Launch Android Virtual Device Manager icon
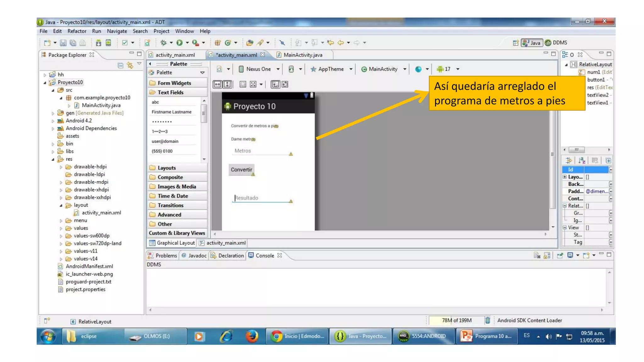The width and height of the screenshot is (644, 362). tap(108, 43)
